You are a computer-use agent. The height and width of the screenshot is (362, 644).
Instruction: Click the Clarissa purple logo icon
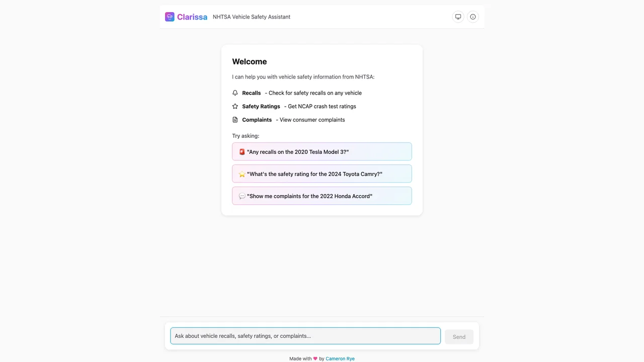(170, 17)
